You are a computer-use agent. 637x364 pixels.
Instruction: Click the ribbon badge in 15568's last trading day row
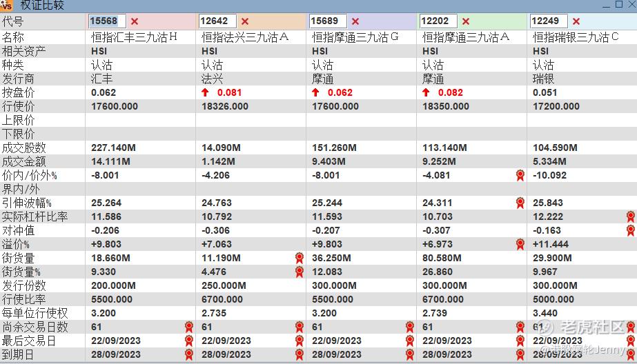pos(189,341)
